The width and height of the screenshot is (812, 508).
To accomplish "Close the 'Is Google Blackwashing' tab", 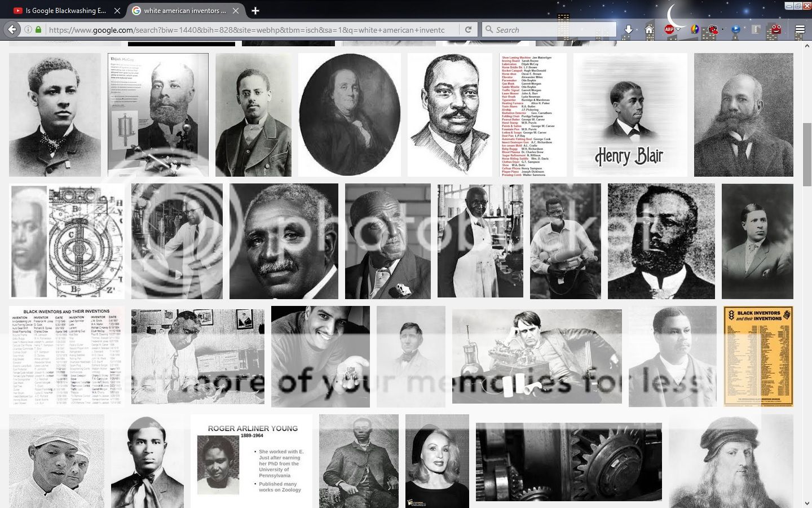I will 117,11.
